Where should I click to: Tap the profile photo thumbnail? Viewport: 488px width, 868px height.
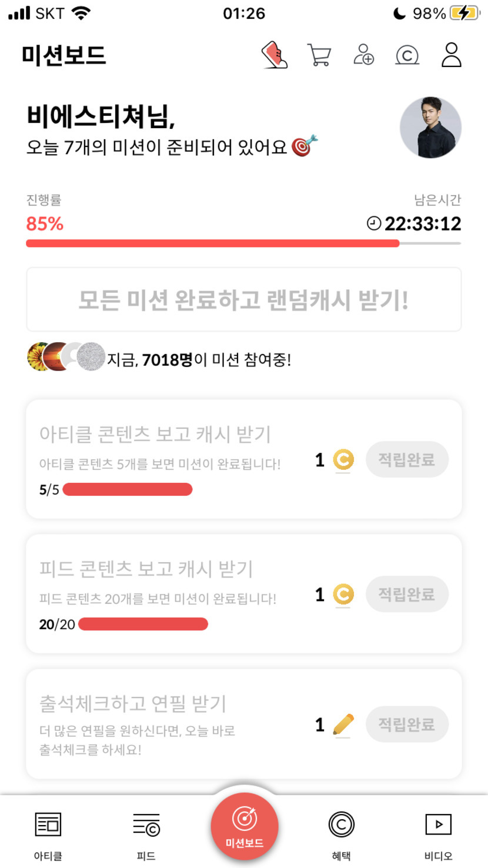pyautogui.click(x=430, y=128)
